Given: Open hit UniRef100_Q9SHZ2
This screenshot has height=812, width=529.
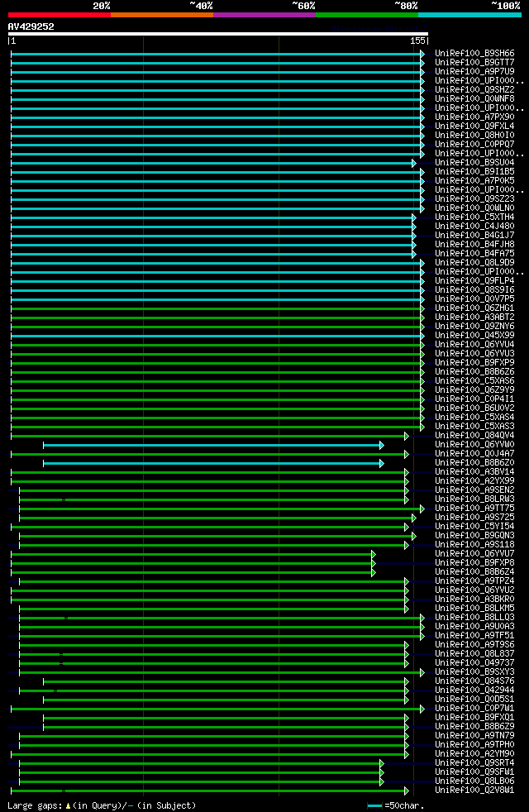Looking at the screenshot, I should pos(474,89).
